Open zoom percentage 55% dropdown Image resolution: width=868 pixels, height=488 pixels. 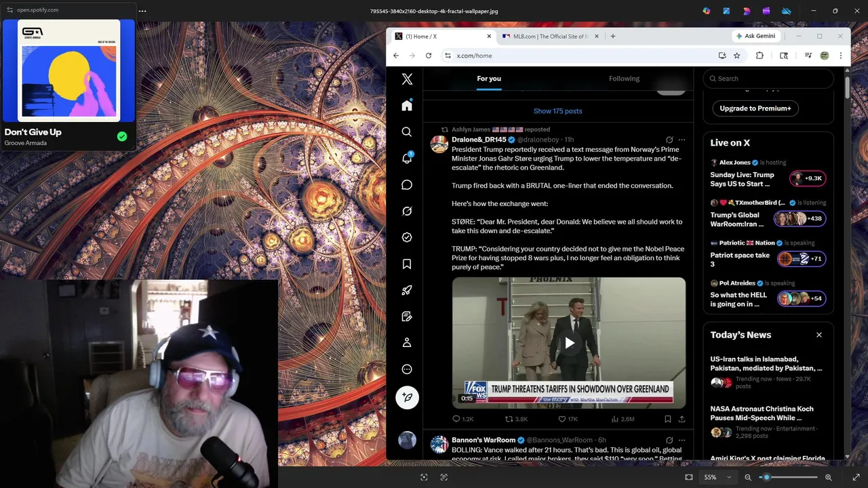[x=717, y=477]
